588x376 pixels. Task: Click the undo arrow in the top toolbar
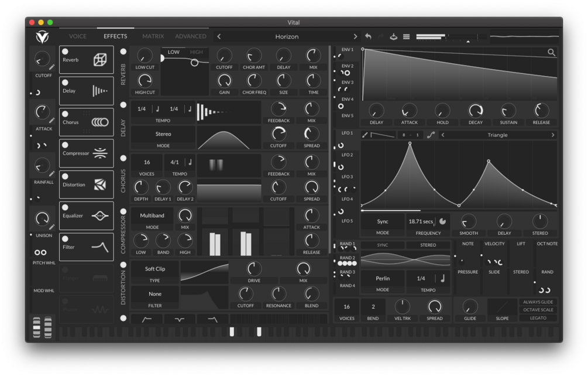[x=367, y=36]
